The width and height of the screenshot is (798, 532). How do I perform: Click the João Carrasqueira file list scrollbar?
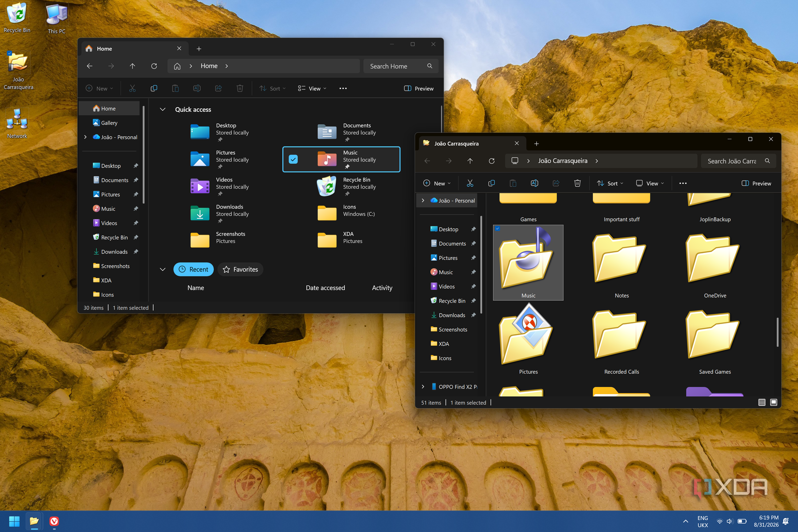point(777,332)
